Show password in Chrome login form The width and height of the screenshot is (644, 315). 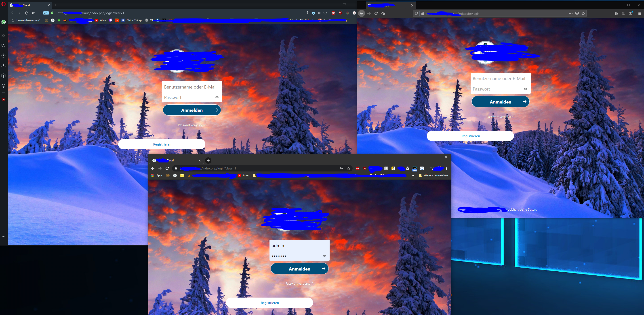[324, 256]
